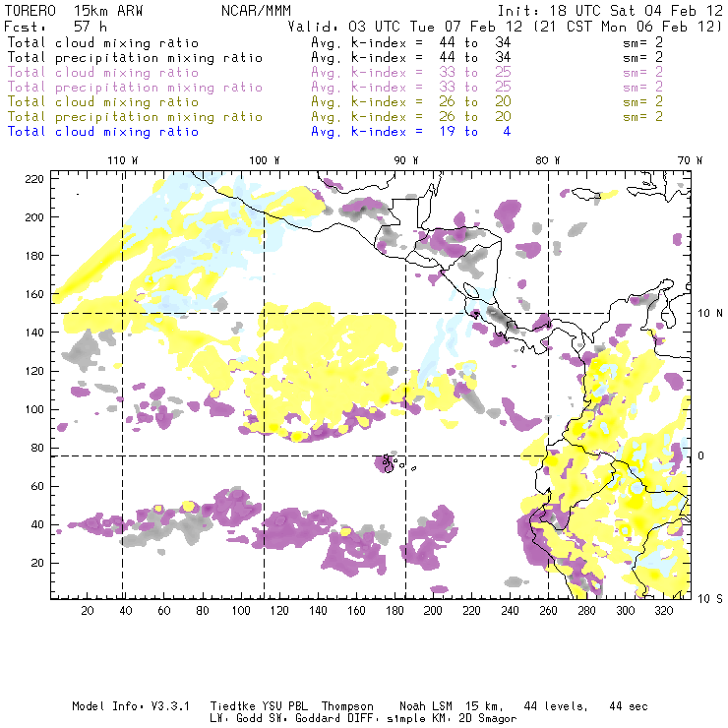The image size is (728, 728).
Task: Click the blue "Total cloud mixing ratio" legend line
Action: 103,132
